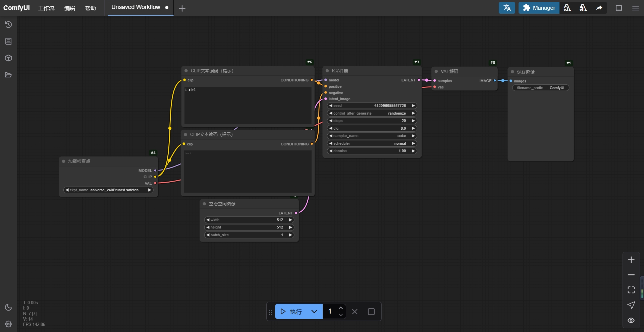Image resolution: width=644 pixels, height=332 pixels.
Task: Click the filename_prefix input field
Action: point(541,88)
